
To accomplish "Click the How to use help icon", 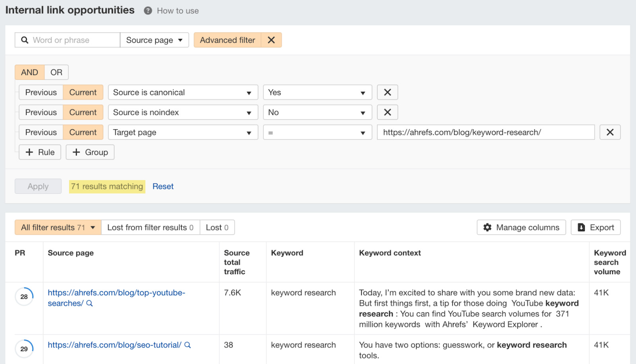I will tap(148, 11).
